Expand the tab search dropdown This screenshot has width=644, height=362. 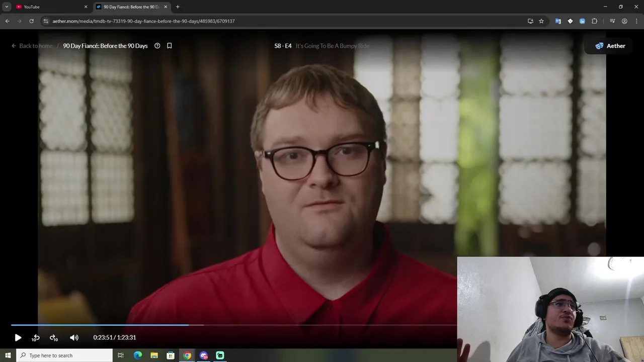[x=7, y=7]
